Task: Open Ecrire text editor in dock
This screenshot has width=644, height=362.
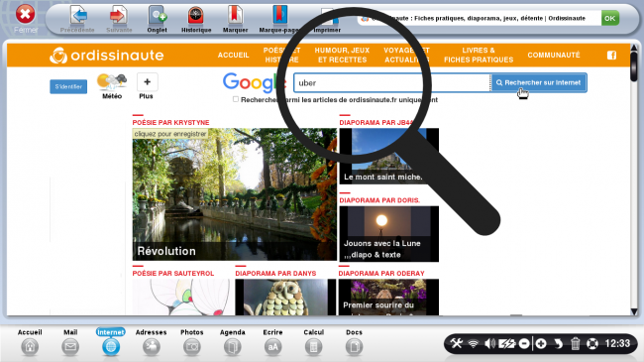Action: click(x=272, y=342)
